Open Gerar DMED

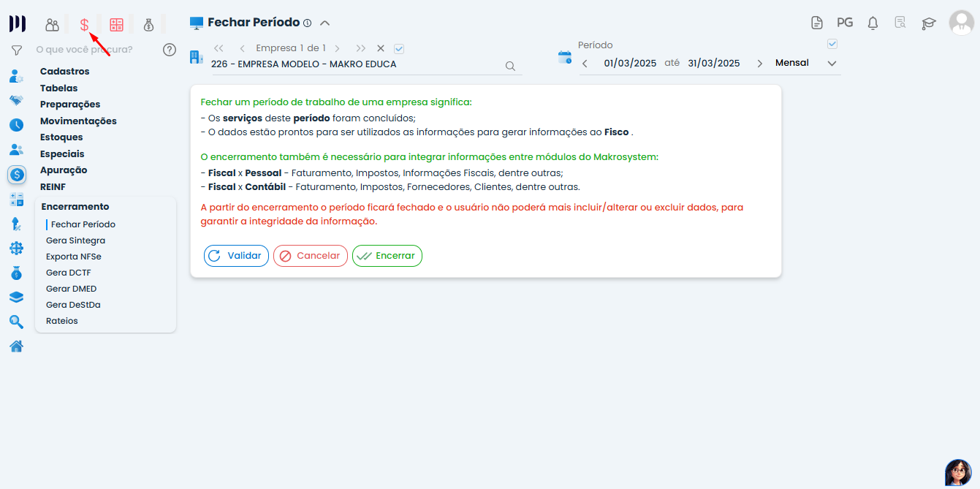(x=71, y=289)
